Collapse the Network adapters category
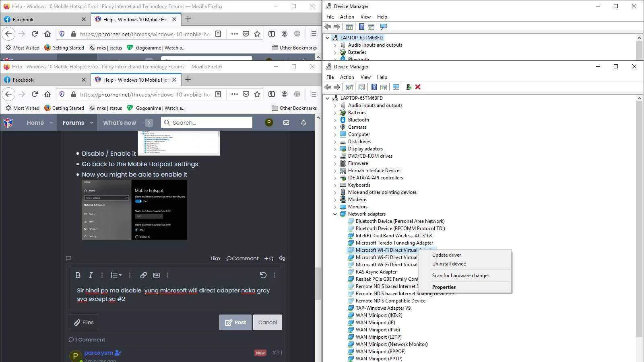The image size is (644, 362). 335,214
